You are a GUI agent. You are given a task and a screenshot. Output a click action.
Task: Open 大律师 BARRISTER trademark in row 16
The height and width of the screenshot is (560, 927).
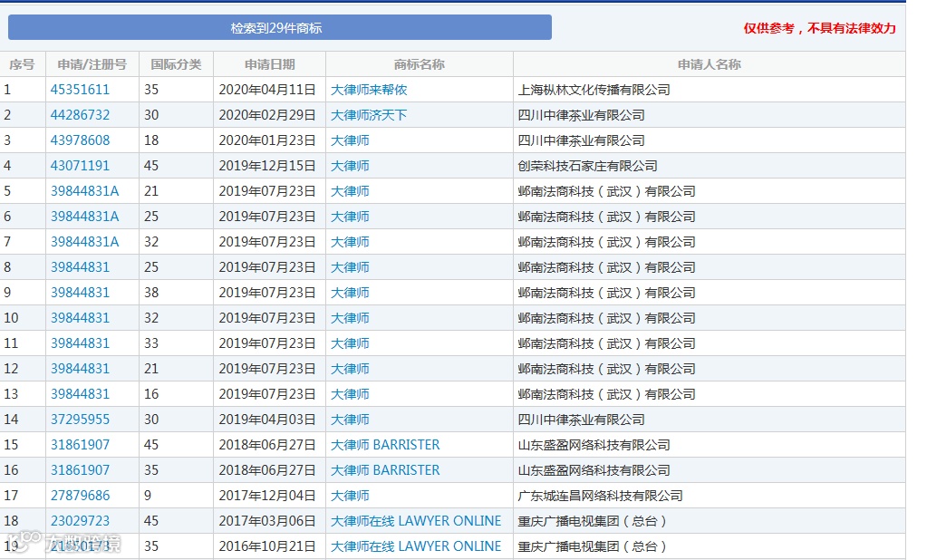click(x=385, y=470)
